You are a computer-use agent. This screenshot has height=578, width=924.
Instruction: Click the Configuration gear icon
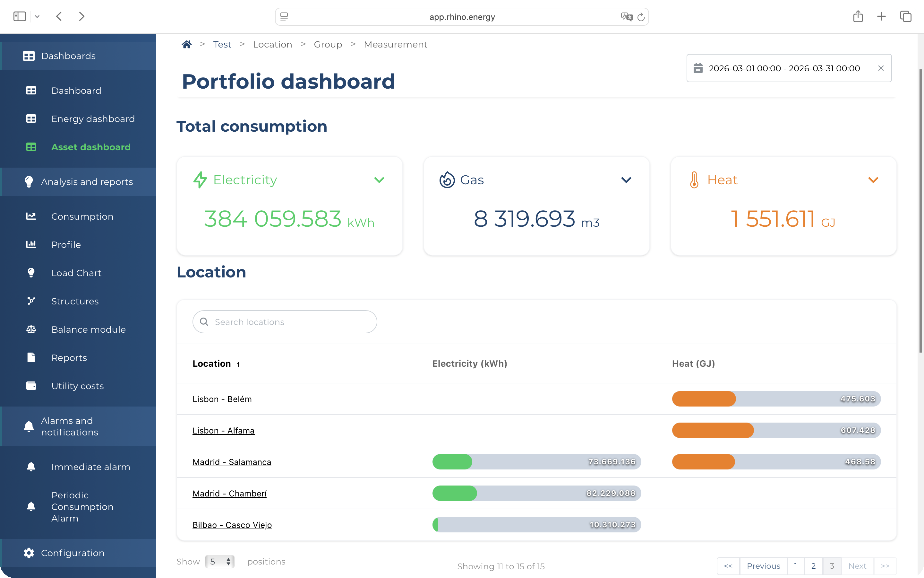tap(29, 553)
